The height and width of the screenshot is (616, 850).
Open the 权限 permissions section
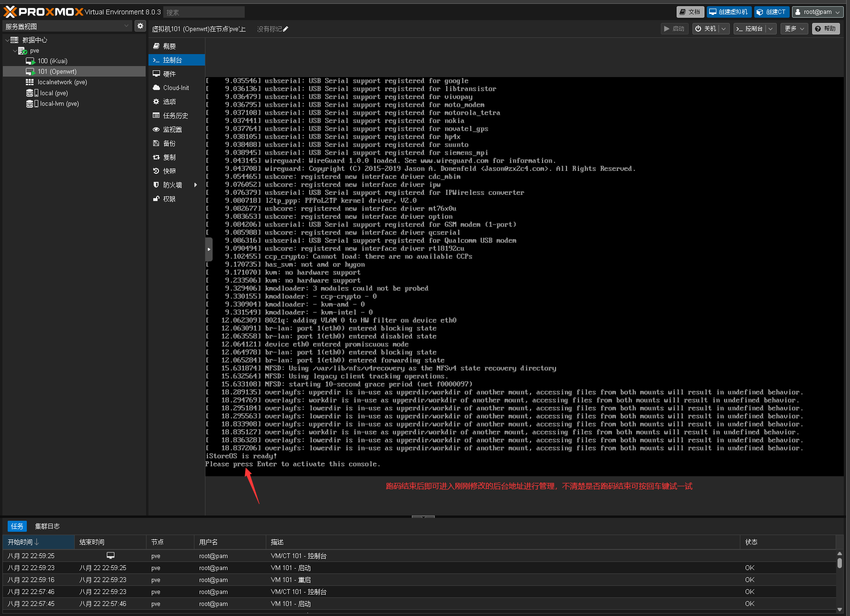(x=169, y=199)
